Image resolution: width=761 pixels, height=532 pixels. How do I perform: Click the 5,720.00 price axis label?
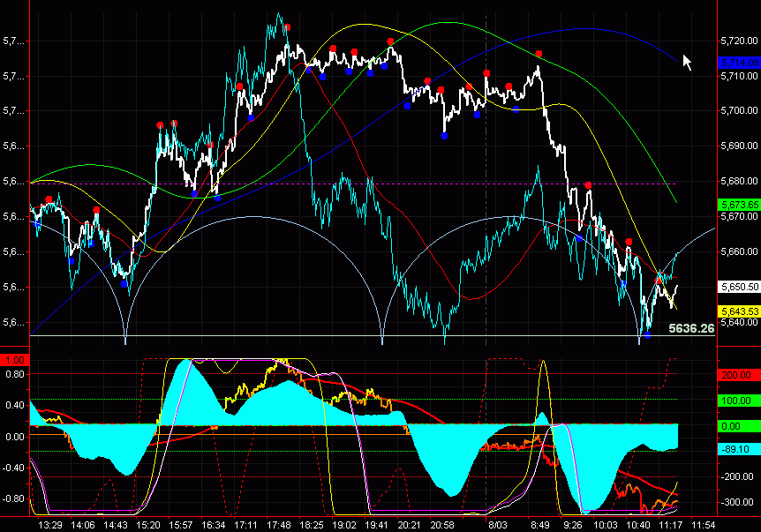pos(739,41)
